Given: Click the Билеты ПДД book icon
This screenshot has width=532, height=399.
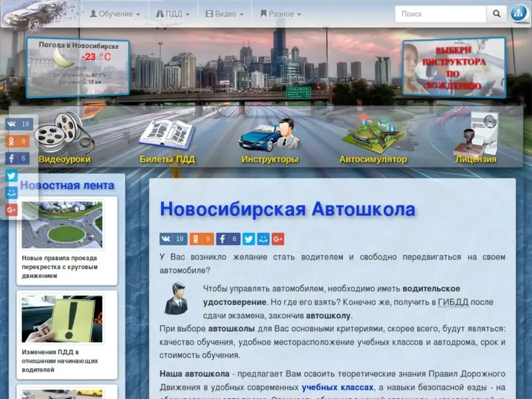Looking at the screenshot, I should coord(167,134).
